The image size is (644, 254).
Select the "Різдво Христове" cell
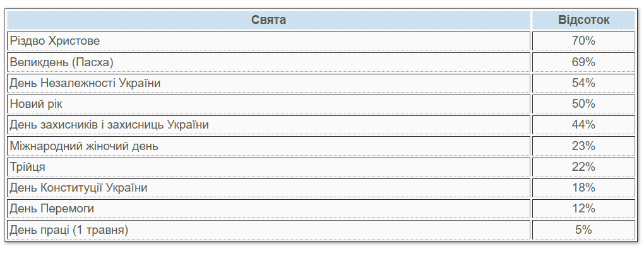pos(55,41)
